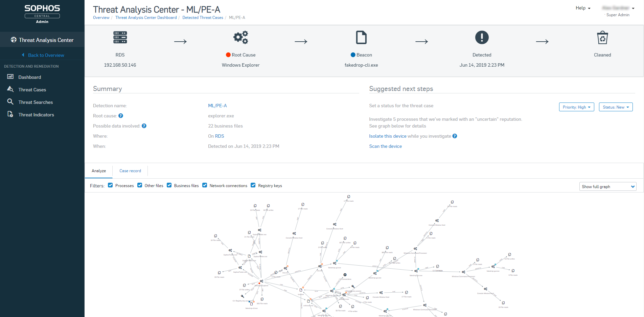Click the Threat Cases sidebar icon

(10, 89)
